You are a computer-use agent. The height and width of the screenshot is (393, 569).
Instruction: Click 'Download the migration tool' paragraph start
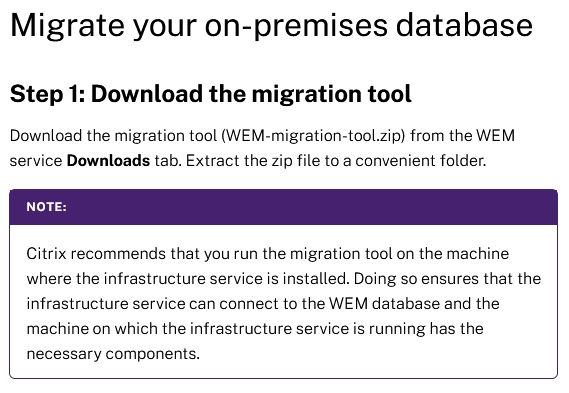coord(113,136)
